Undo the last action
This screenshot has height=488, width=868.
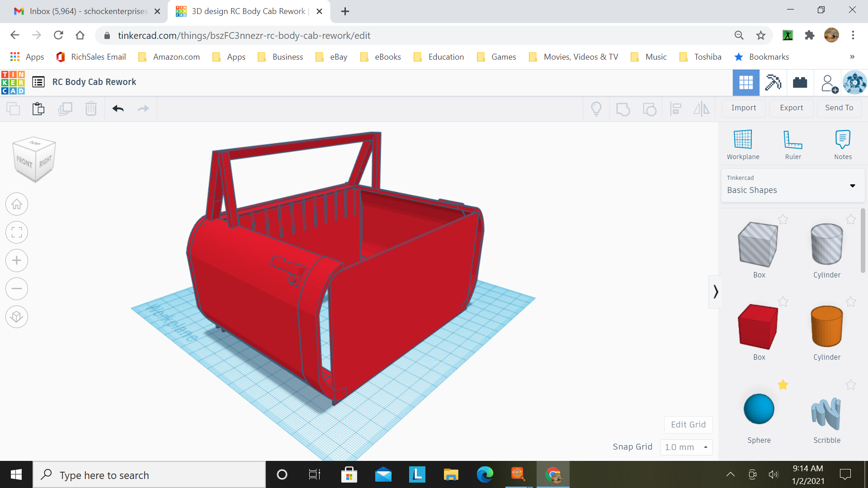pos(118,109)
